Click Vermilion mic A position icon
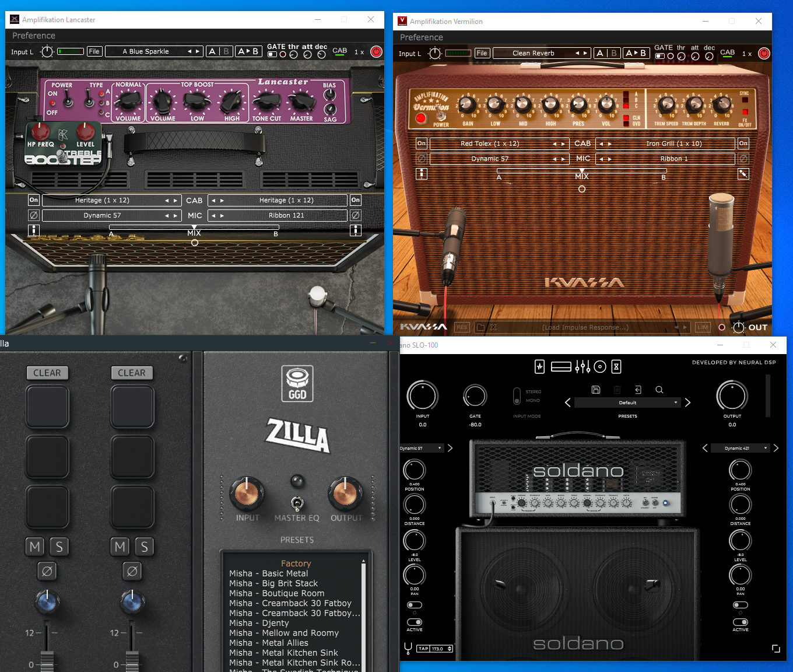793x672 pixels. [422, 174]
